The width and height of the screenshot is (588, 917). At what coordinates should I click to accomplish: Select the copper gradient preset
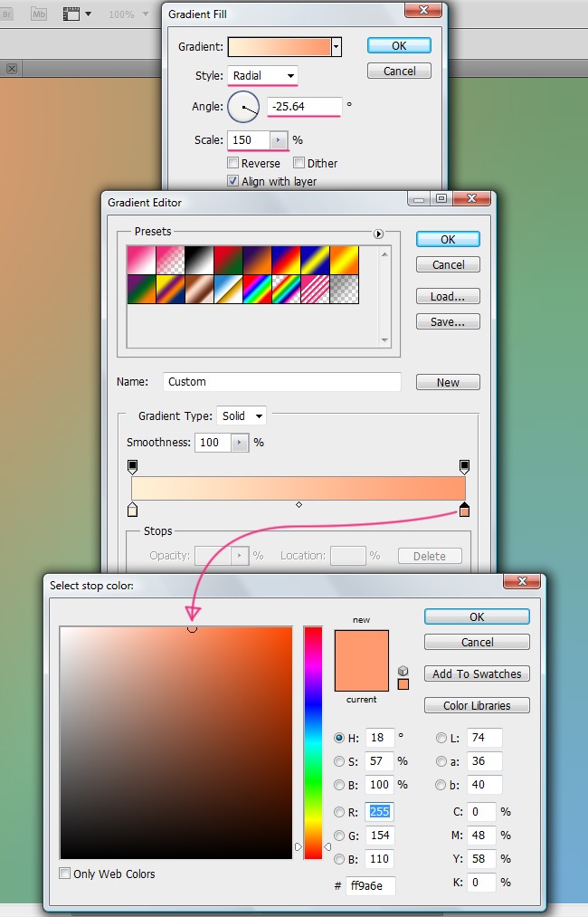(x=199, y=289)
